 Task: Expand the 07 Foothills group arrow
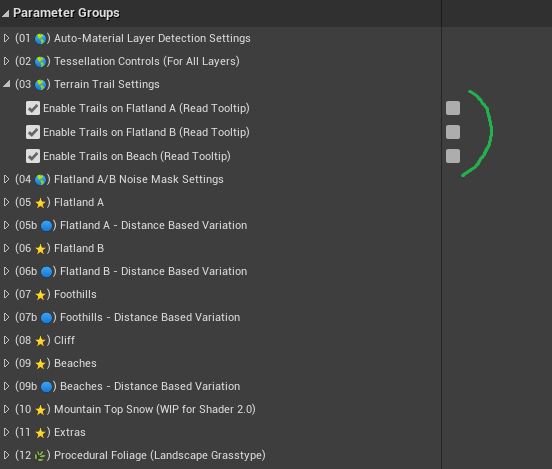click(6, 294)
